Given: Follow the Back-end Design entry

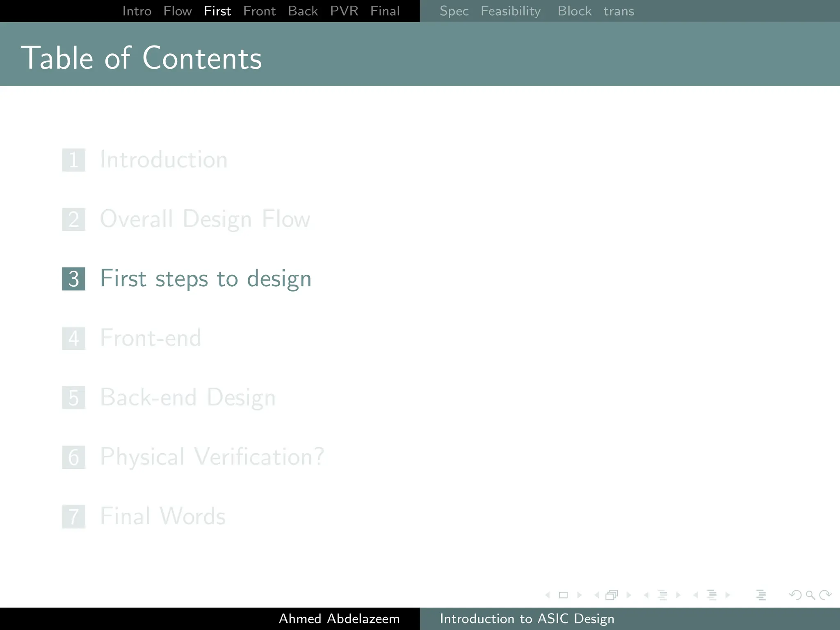Looking at the screenshot, I should pos(188,397).
